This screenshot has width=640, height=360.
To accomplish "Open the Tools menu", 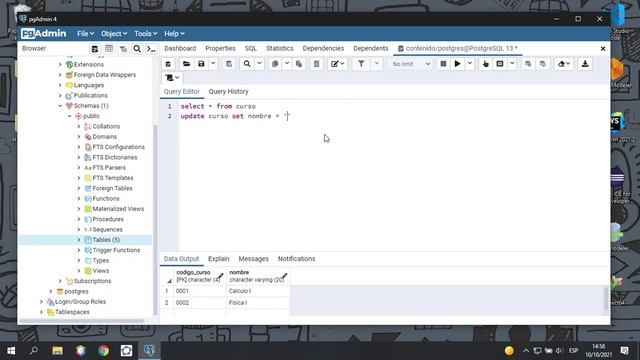I will [x=146, y=33].
